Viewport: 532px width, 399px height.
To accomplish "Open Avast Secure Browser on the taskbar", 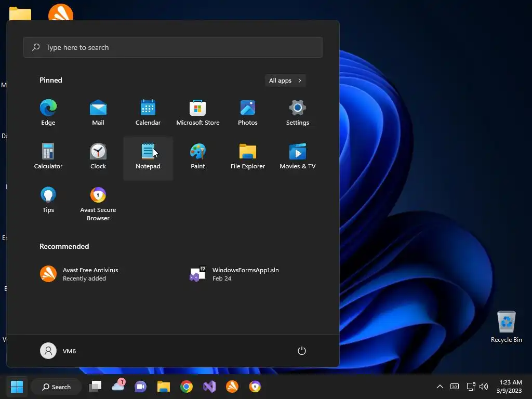I will [x=255, y=387].
